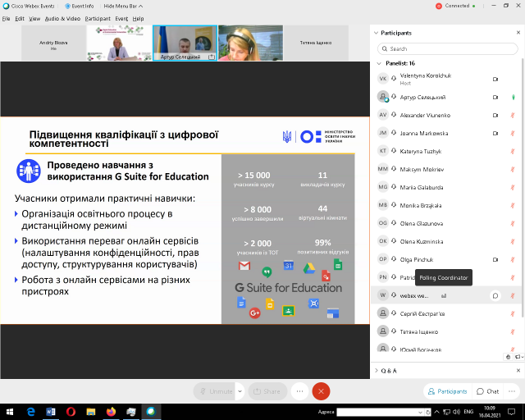Click muted mic icon for Olena Glazunova
Screen dimensions: 525x420
tap(513, 223)
